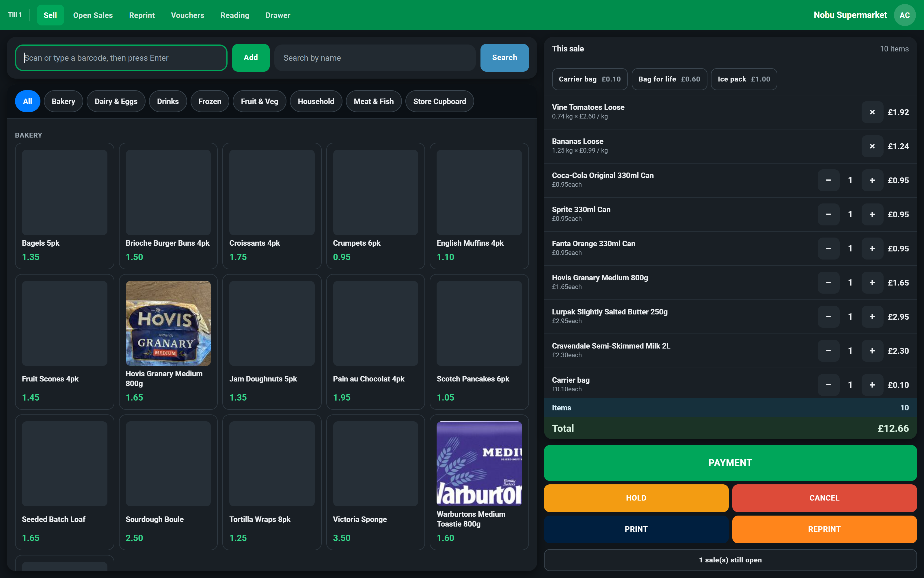The width and height of the screenshot is (924, 578).
Task: Click minus on Fanta Orange 330ml Can
Action: point(828,249)
